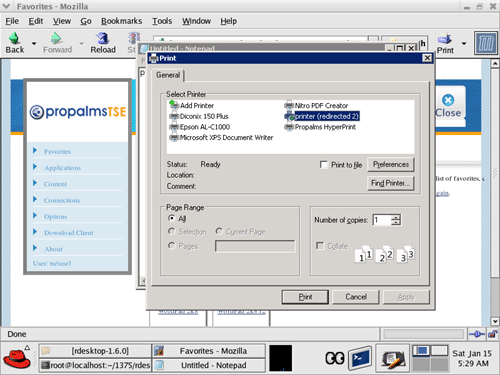
Task: Choose the Epson AL-C1000 printer
Action: 200,127
